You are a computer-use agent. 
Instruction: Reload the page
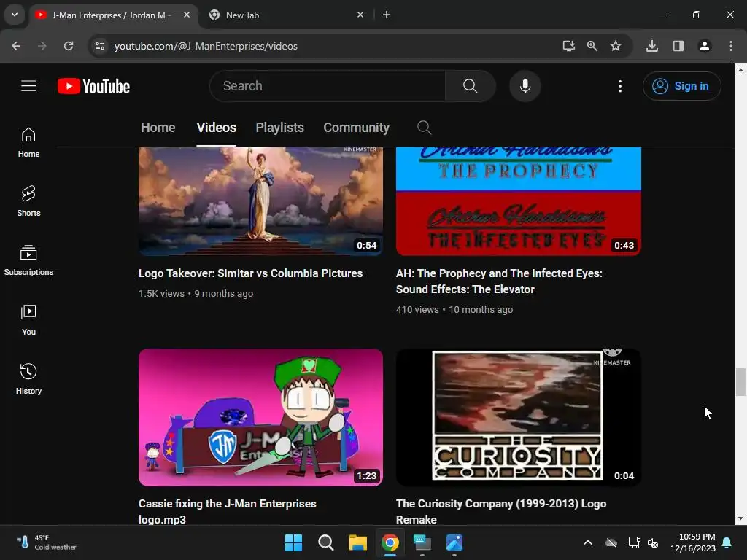[69, 46]
